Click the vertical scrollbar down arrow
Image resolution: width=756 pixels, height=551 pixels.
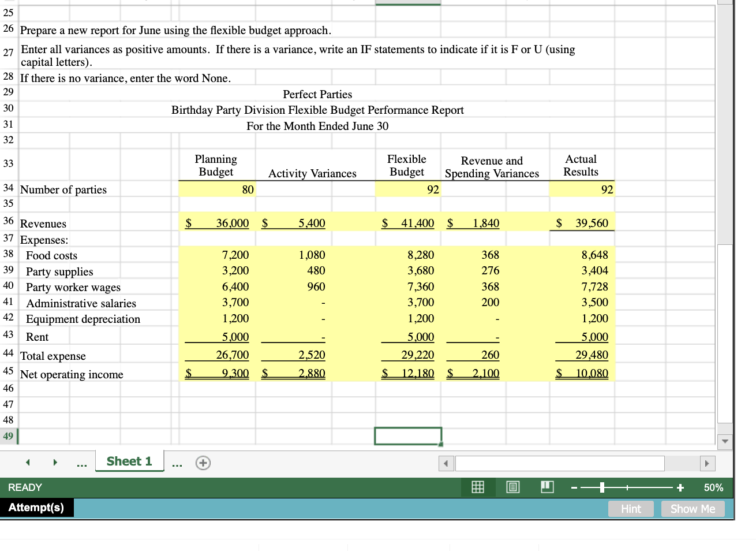725,441
